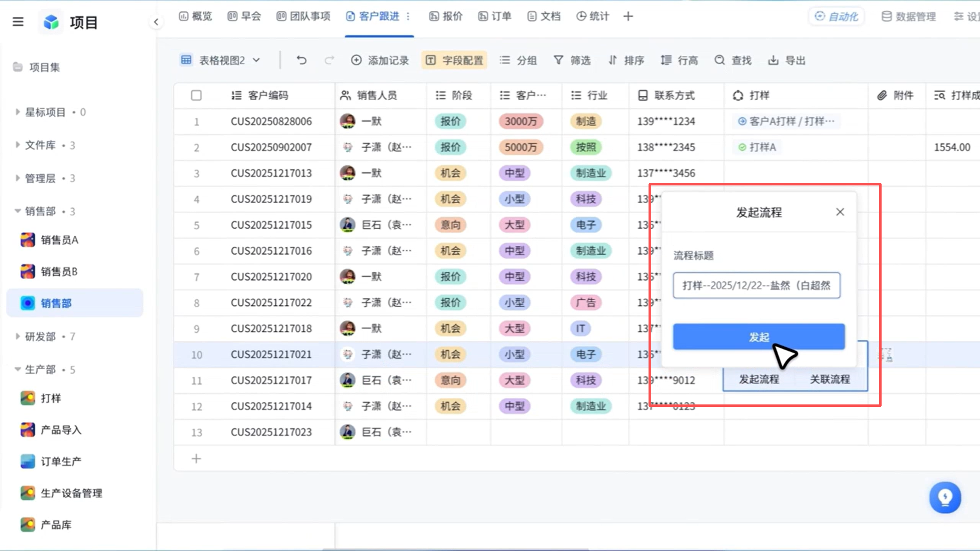Add a new record via toolbar

(x=380, y=60)
